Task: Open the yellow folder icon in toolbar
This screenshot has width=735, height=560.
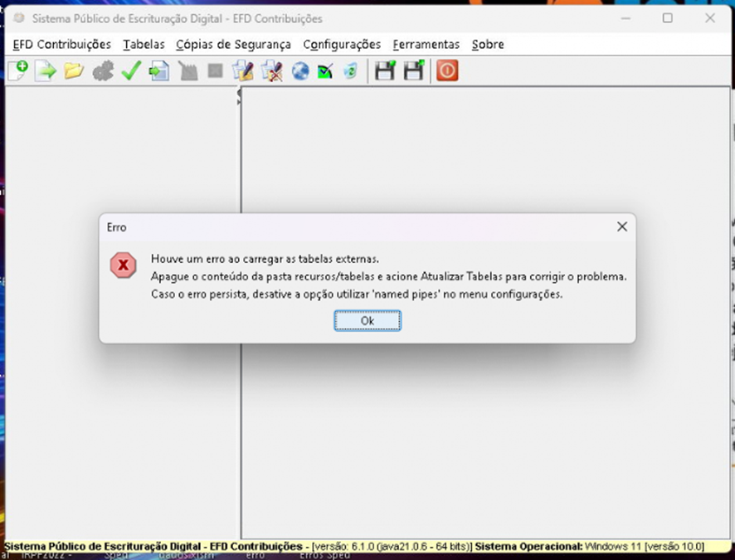Action: 74,71
